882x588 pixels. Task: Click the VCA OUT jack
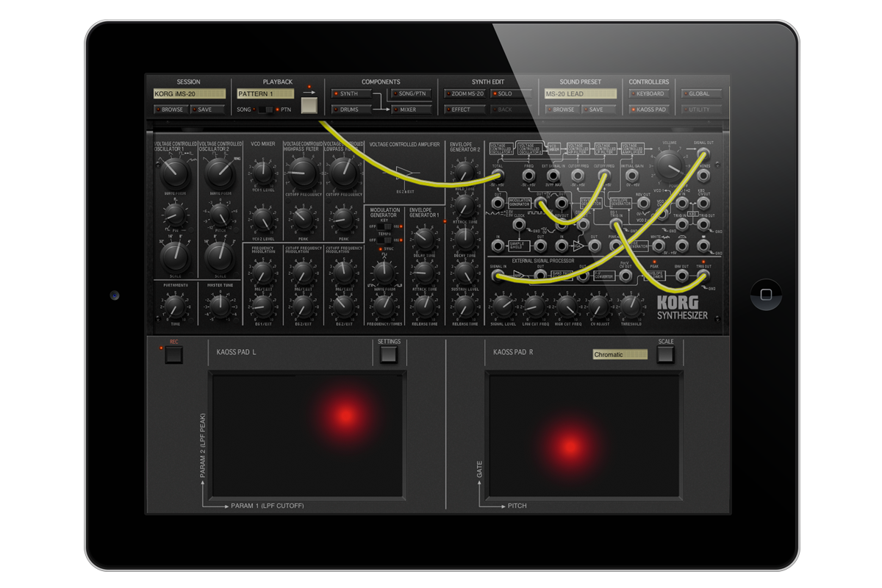click(594, 245)
